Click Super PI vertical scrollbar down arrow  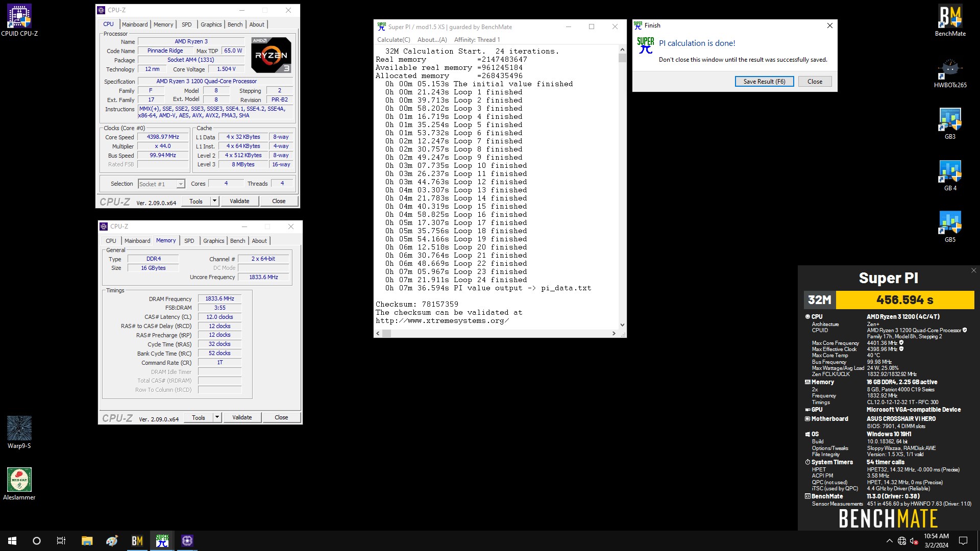622,325
